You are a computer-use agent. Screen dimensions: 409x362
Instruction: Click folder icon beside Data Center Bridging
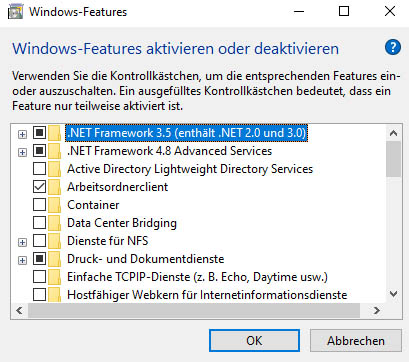[54, 223]
